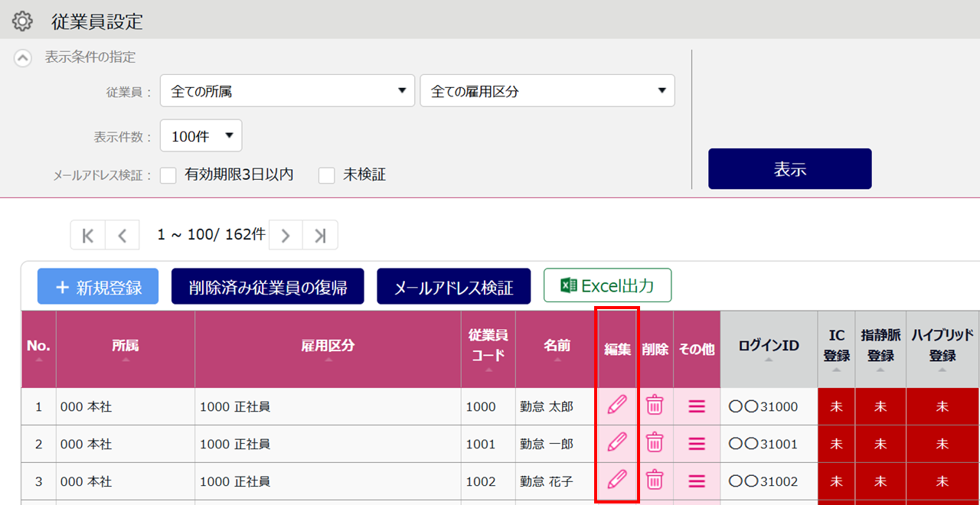This screenshot has width=980, height=505.
Task: Open other options menu for 勤怠 一郎
Action: click(x=697, y=444)
